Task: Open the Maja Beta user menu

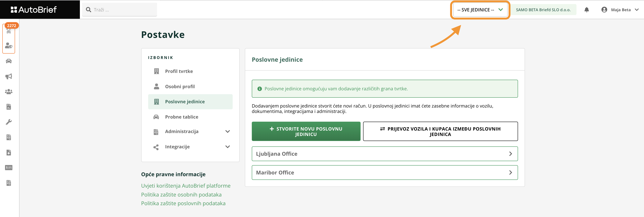Action: point(620,10)
